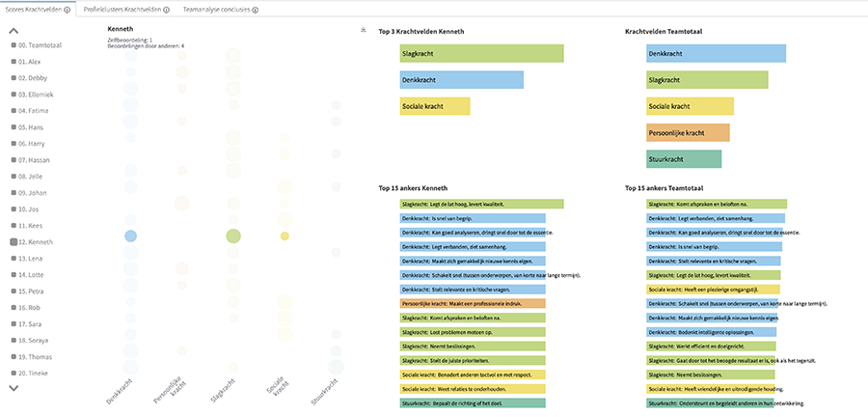Click anker 'Weet relaties te onderhouden'
Image resolution: width=868 pixels, height=417 pixels.
[473, 389]
